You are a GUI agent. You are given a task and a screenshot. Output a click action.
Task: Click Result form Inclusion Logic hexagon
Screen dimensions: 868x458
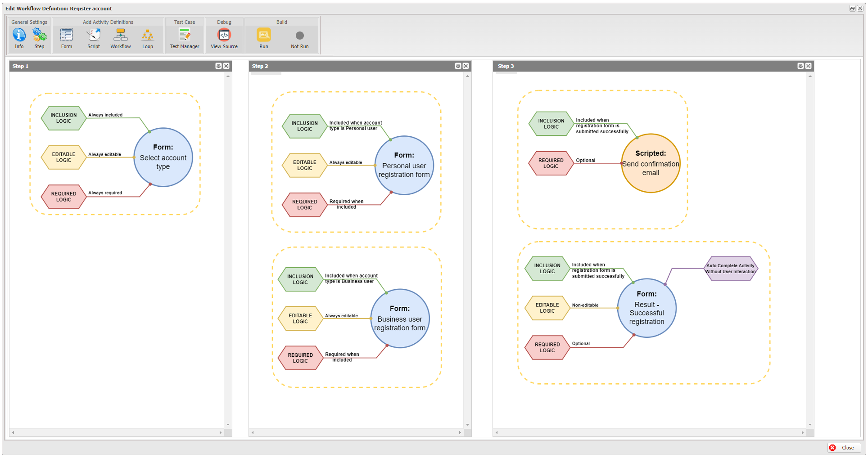click(x=547, y=269)
